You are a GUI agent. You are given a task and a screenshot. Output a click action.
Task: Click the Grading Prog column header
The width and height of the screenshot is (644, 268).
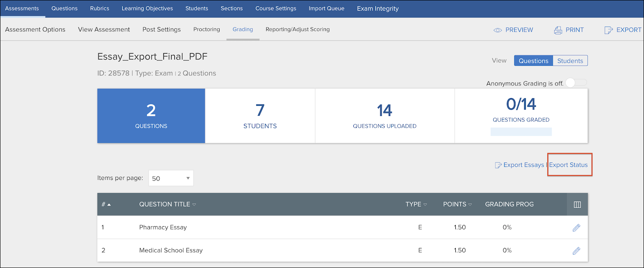(x=509, y=204)
